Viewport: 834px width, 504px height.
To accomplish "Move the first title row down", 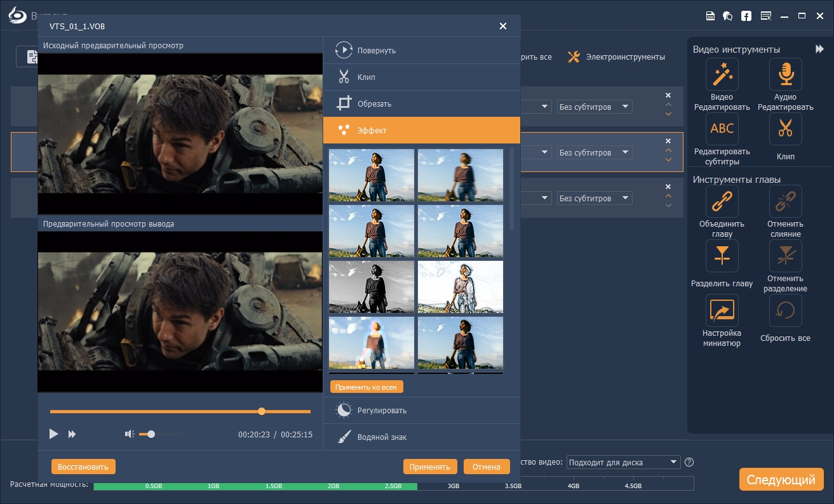I will point(668,114).
